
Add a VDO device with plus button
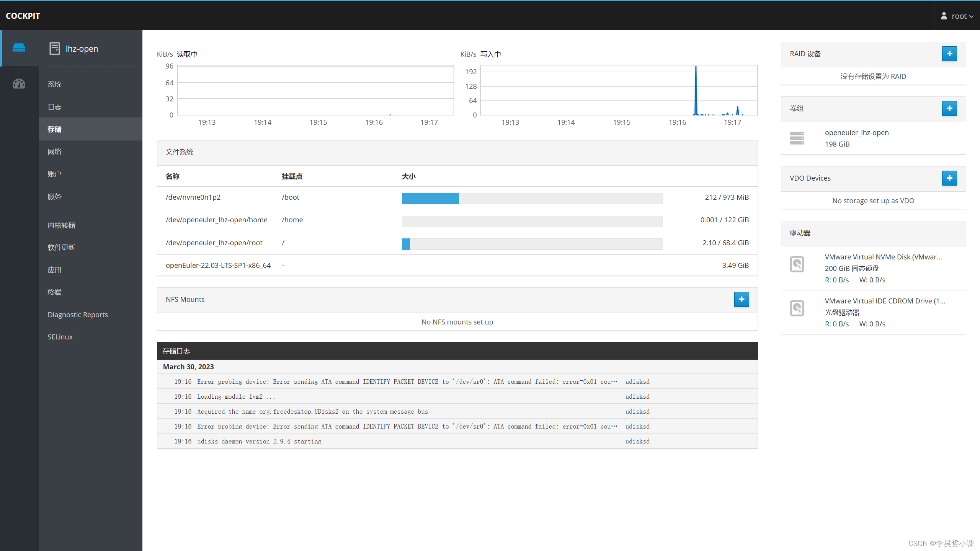pos(949,178)
